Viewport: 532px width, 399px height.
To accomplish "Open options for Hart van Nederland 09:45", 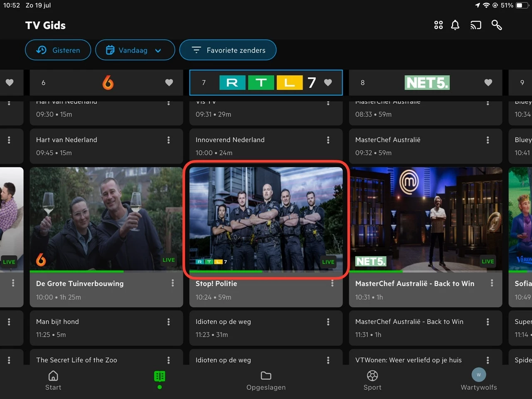I will click(168, 140).
